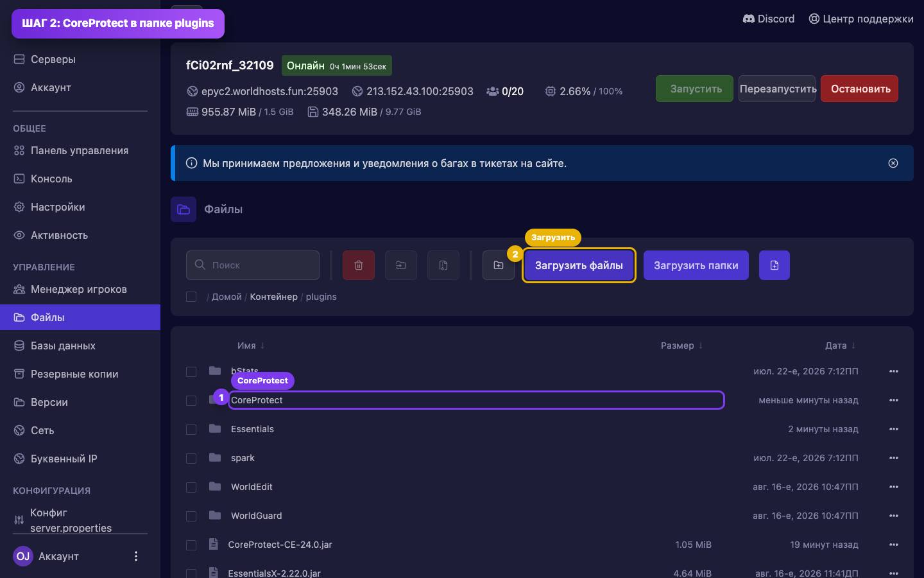This screenshot has width=924, height=578.
Task: Click Загрузить файлы button
Action: [579, 265]
